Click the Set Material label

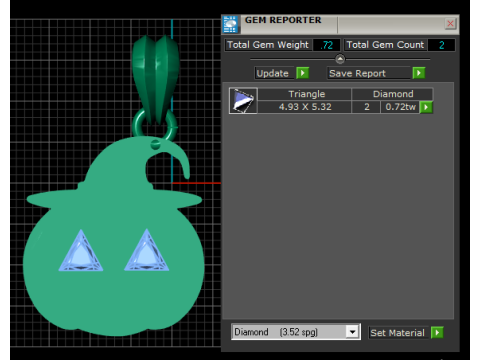tap(398, 333)
